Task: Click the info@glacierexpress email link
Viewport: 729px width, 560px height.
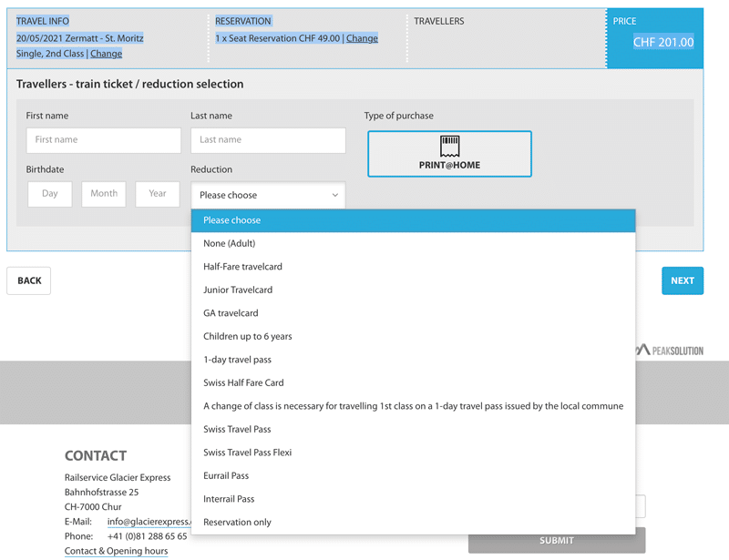Action: pos(149,522)
